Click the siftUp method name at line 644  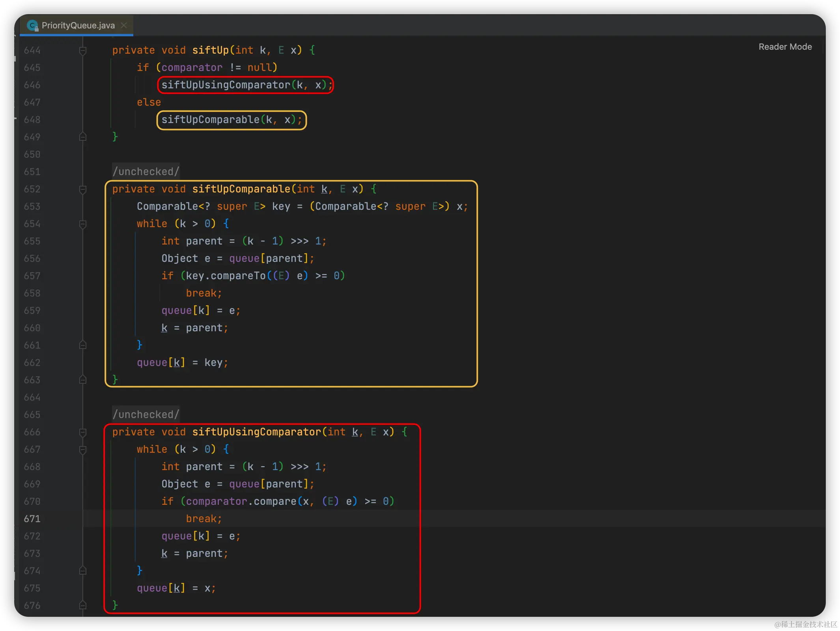point(211,50)
